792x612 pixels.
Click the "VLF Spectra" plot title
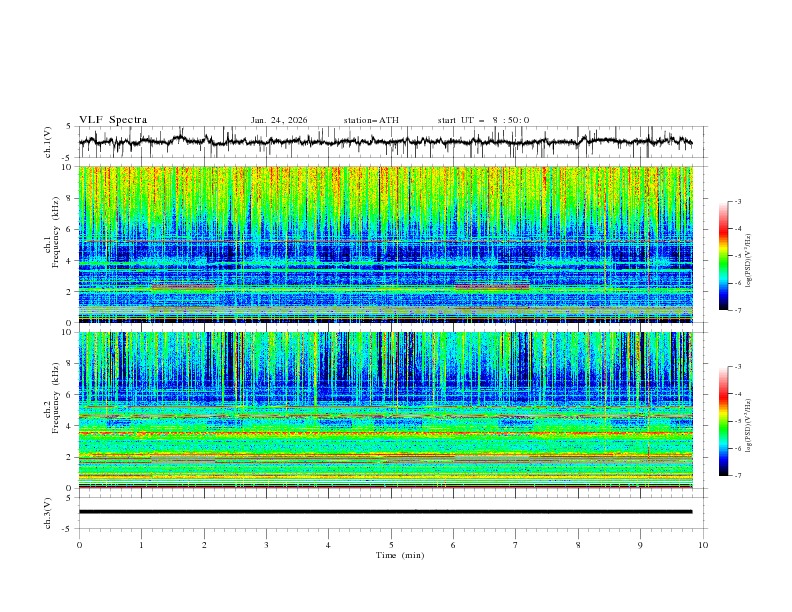(x=113, y=120)
